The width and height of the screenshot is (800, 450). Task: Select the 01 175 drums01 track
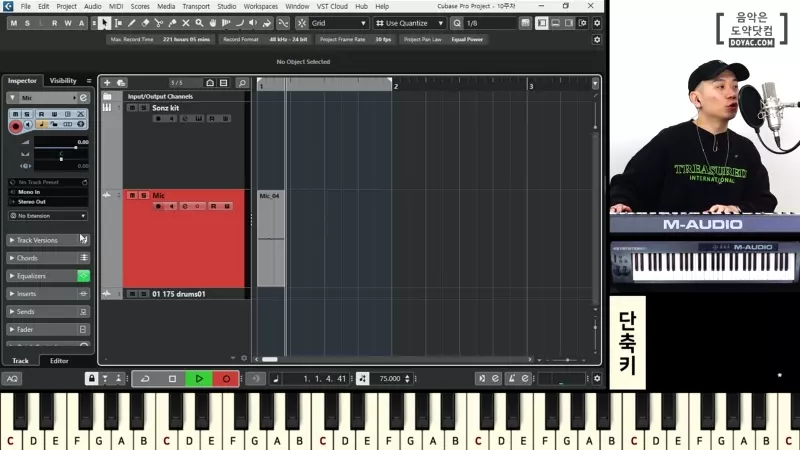coord(179,294)
